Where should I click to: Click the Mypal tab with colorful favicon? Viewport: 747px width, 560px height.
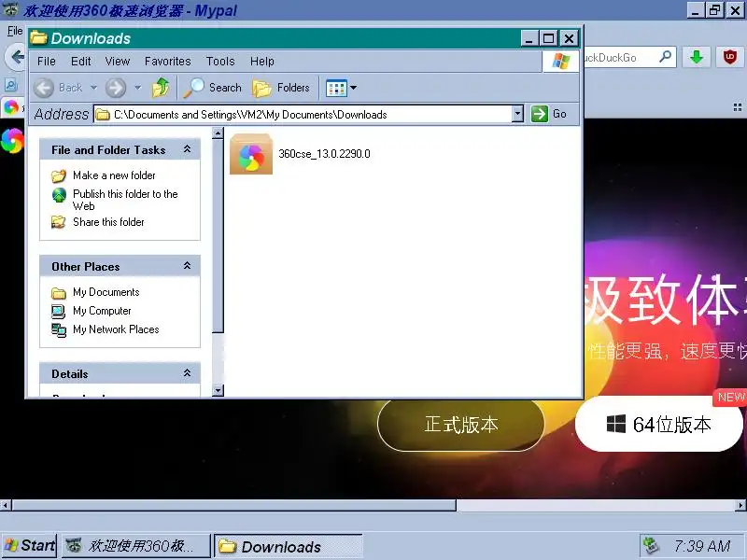pyautogui.click(x=11, y=107)
